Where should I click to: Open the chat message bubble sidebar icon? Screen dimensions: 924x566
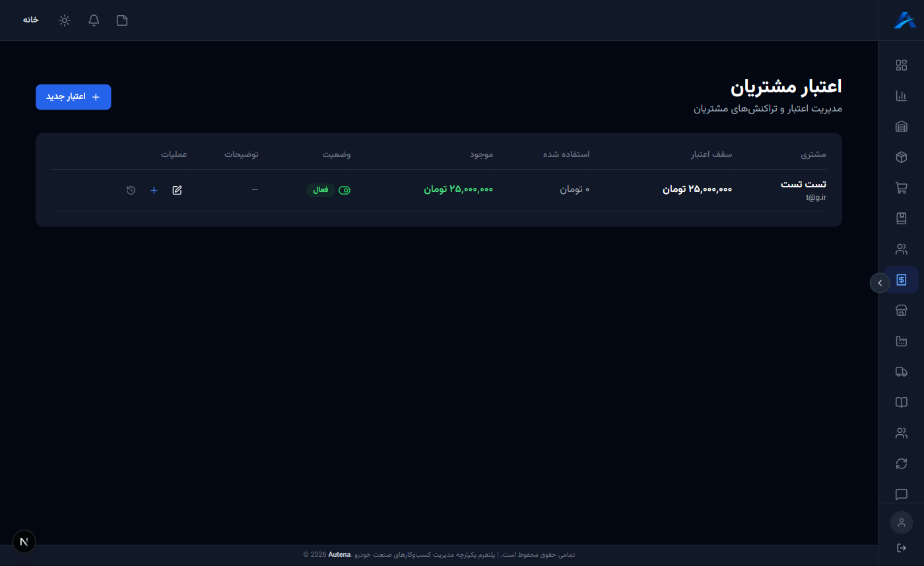[x=901, y=495]
